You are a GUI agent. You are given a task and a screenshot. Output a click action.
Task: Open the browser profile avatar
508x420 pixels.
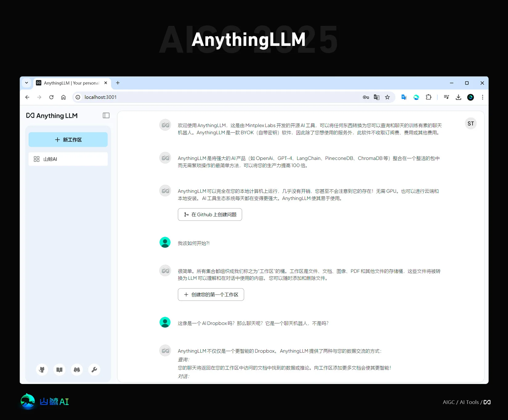[x=470, y=97]
